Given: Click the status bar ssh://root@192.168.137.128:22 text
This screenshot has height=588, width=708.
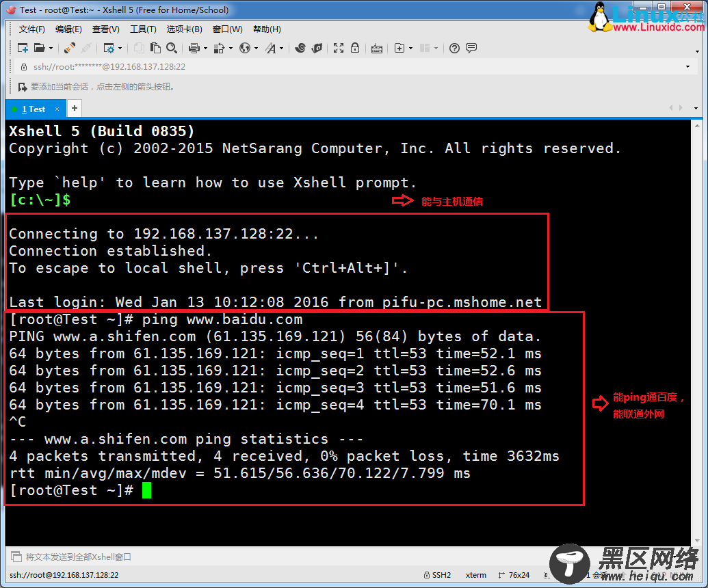Looking at the screenshot, I should click(x=64, y=575).
